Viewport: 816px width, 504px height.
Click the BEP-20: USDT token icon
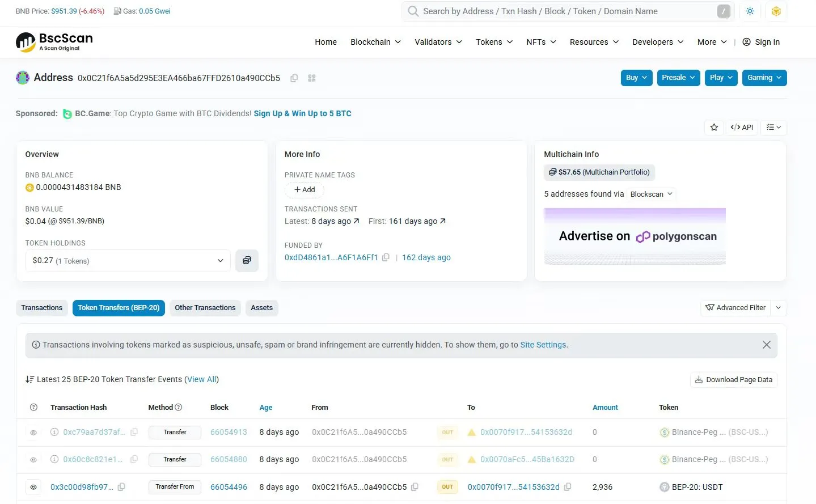665,487
